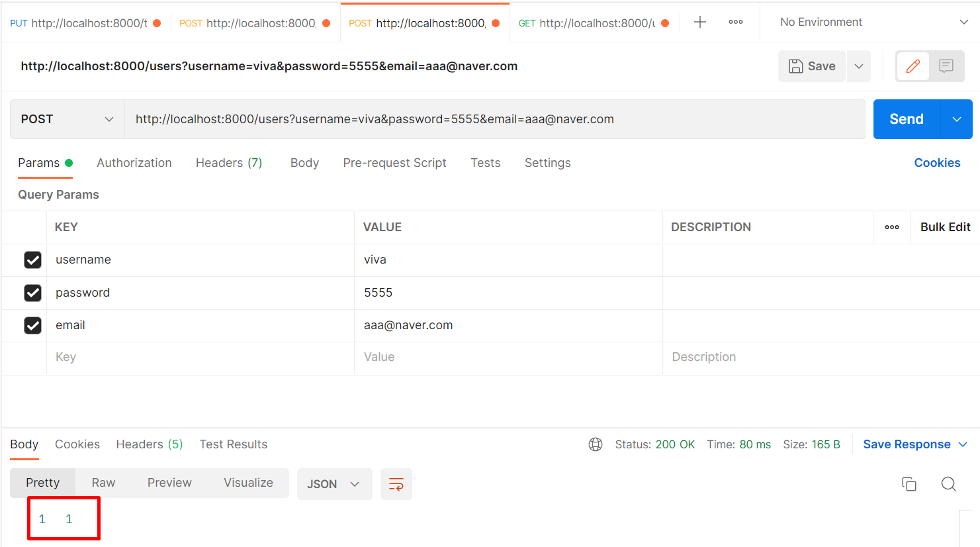Click Bulk Edit
This screenshot has height=547, width=980.
945,227
